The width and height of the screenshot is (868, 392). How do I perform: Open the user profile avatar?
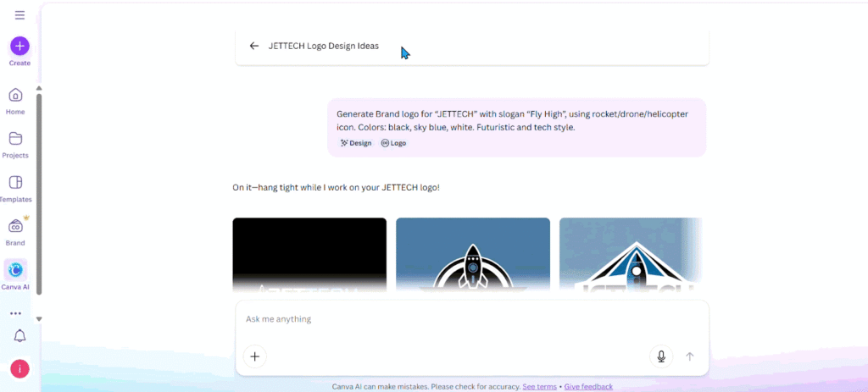(19, 369)
